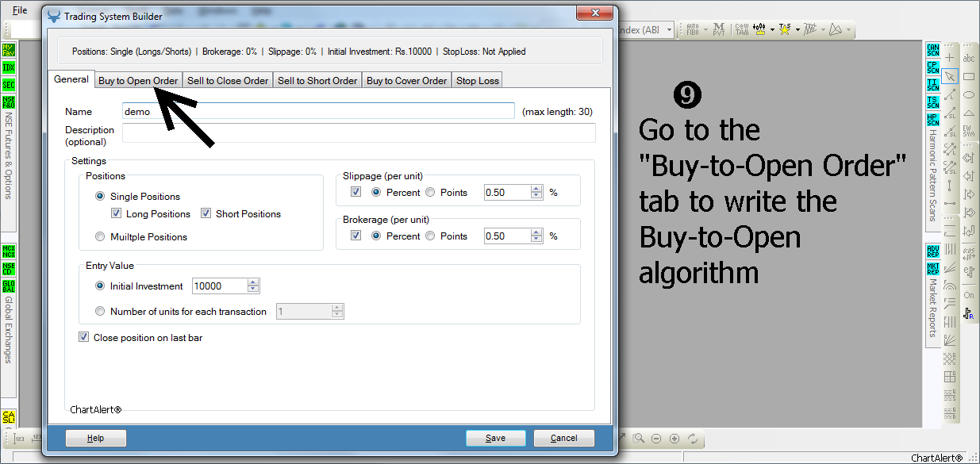Open the File menu
980x464 pixels.
tap(20, 10)
